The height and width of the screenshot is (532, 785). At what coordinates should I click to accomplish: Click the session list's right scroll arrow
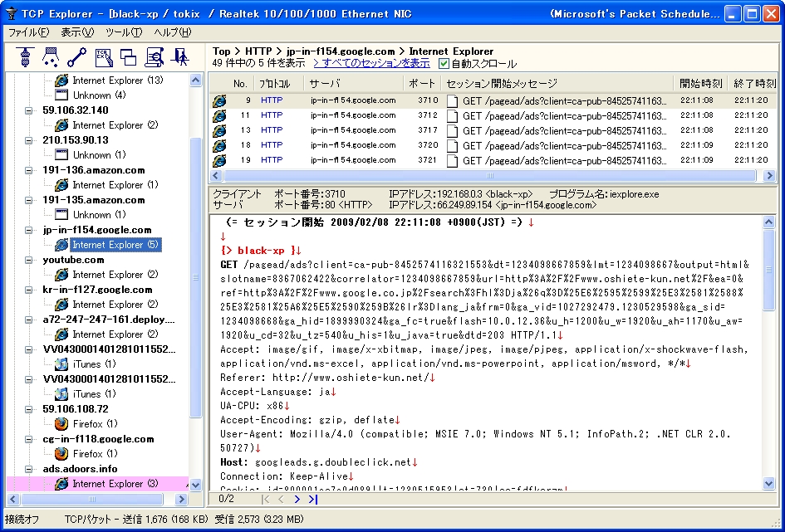click(770, 175)
